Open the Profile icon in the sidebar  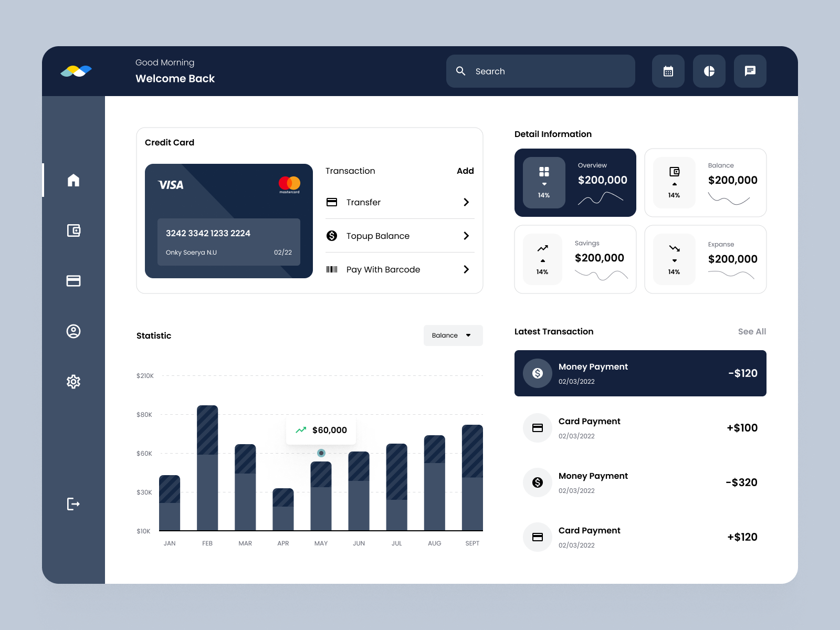[x=73, y=331]
